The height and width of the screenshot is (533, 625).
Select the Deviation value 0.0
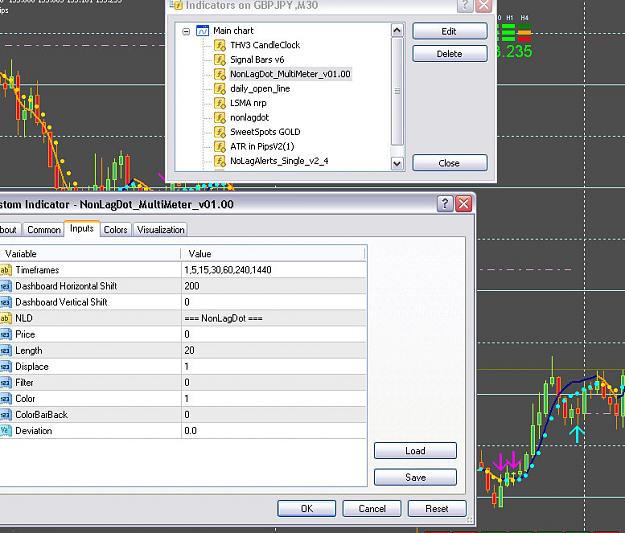[191, 431]
